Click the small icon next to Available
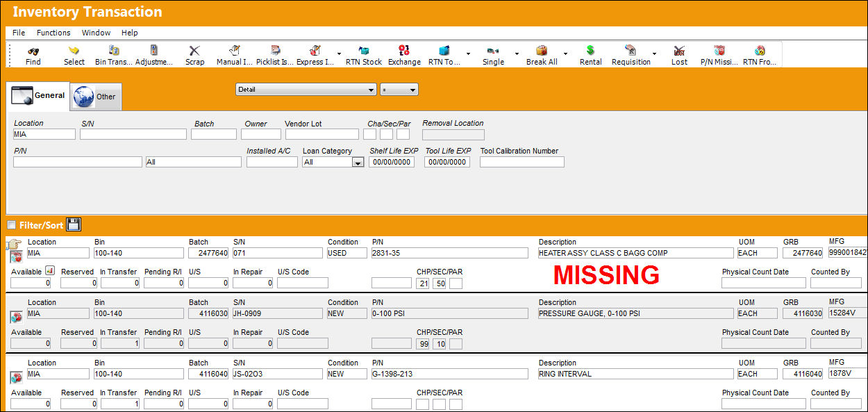The width and height of the screenshot is (868, 412). [50, 271]
